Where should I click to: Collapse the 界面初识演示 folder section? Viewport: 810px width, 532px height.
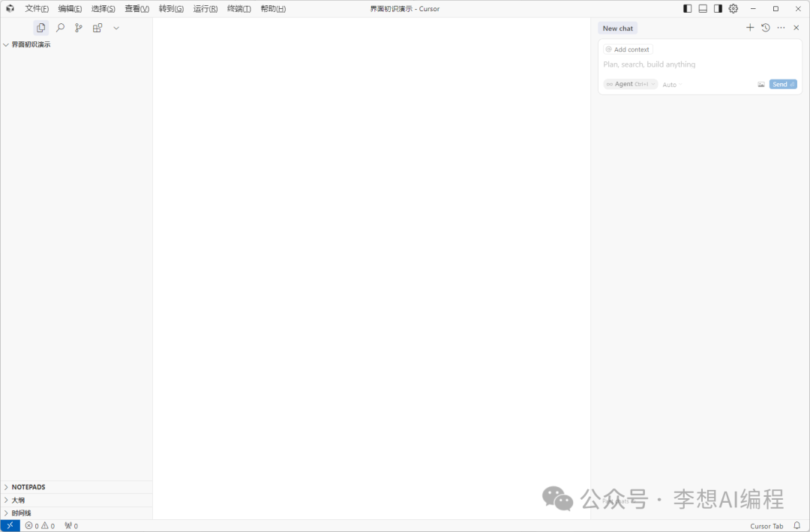(x=76, y=45)
